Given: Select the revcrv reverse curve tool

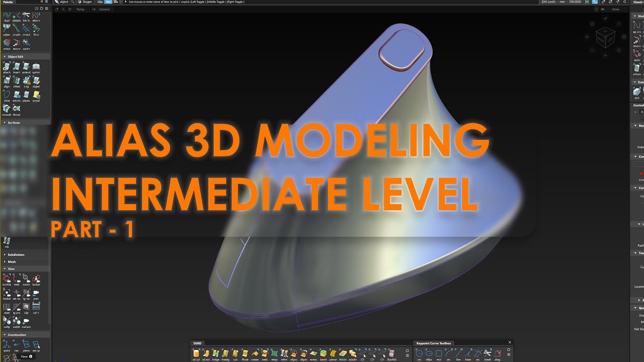Looking at the screenshot, I should [17, 45].
